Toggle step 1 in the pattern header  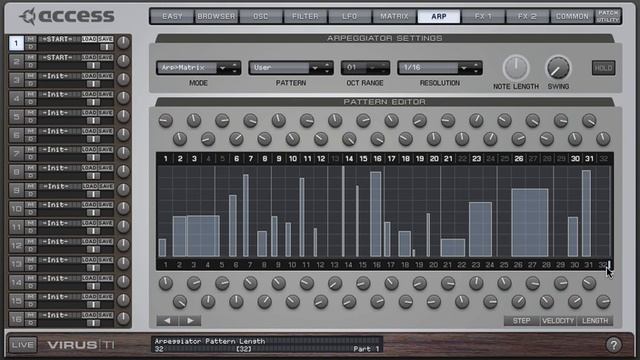coord(165,159)
